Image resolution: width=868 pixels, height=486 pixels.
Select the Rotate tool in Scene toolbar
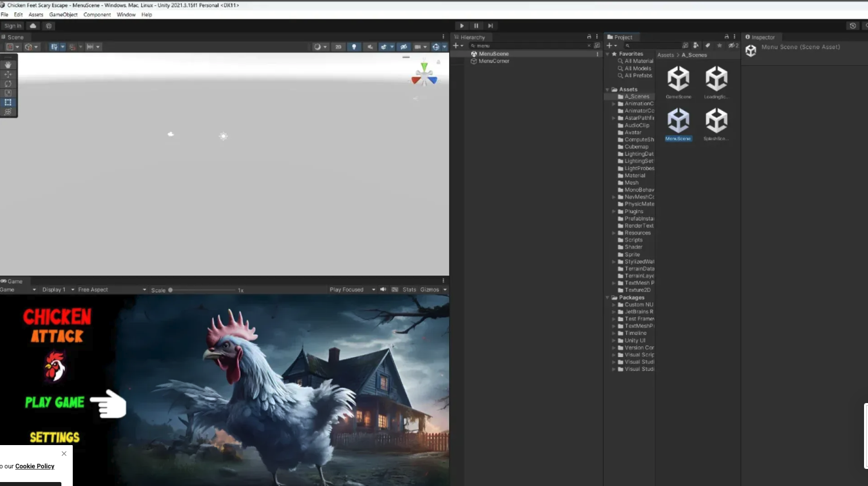point(8,84)
